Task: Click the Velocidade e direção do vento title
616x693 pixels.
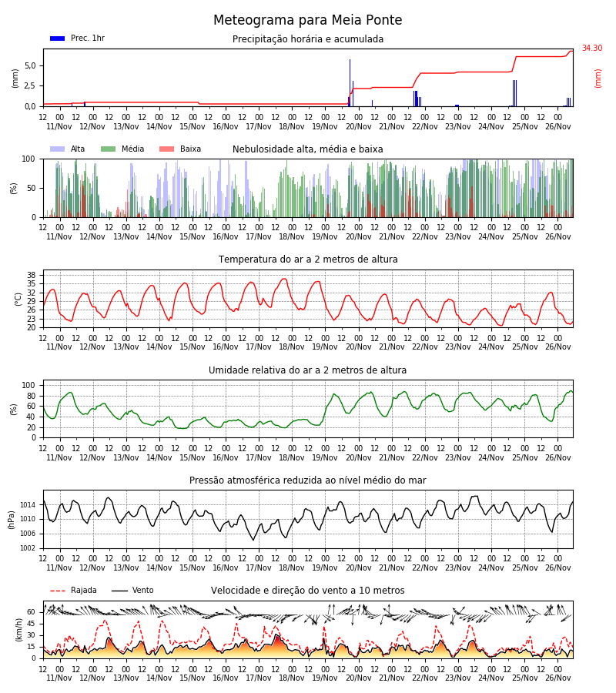Action: tap(307, 590)
